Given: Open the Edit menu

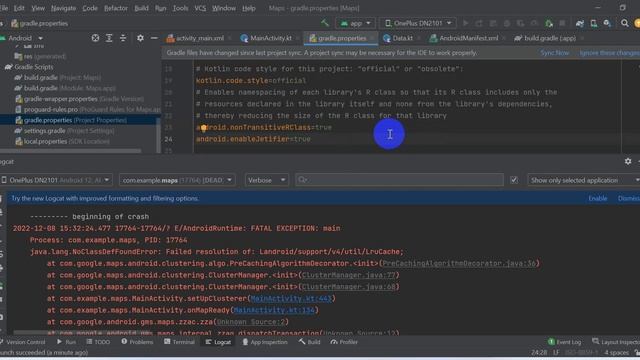Looking at the screenshot, I should pos(19,8).
